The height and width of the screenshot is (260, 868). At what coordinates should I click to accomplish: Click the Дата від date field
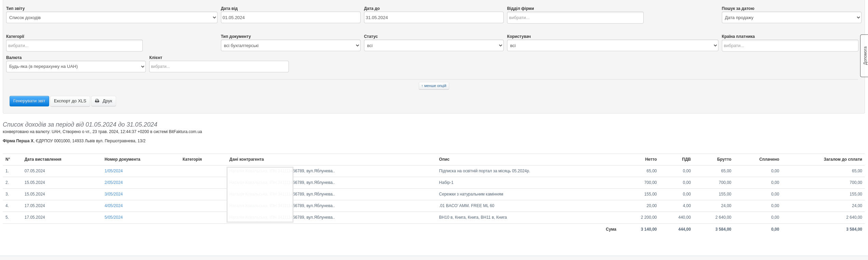click(x=290, y=18)
